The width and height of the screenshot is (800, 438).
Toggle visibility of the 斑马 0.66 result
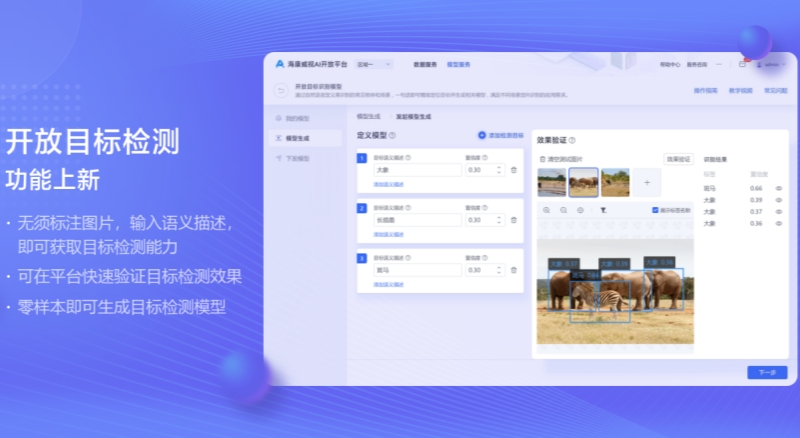pyautogui.click(x=779, y=188)
